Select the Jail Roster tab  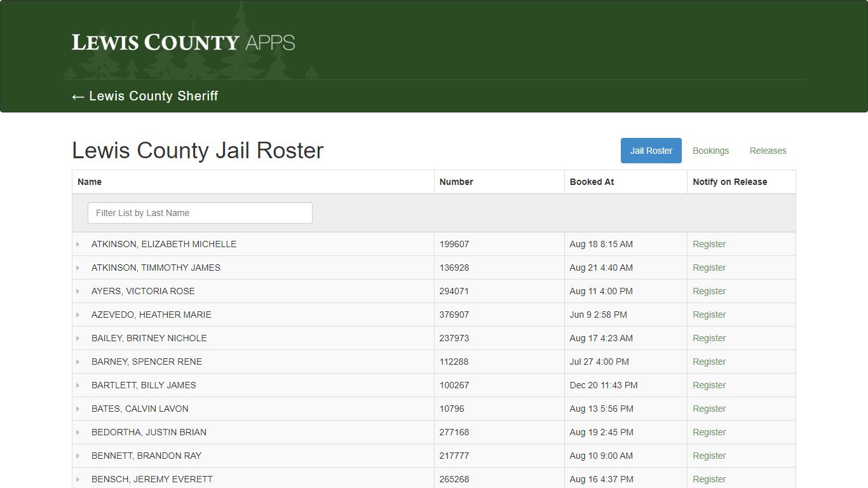[651, 151]
